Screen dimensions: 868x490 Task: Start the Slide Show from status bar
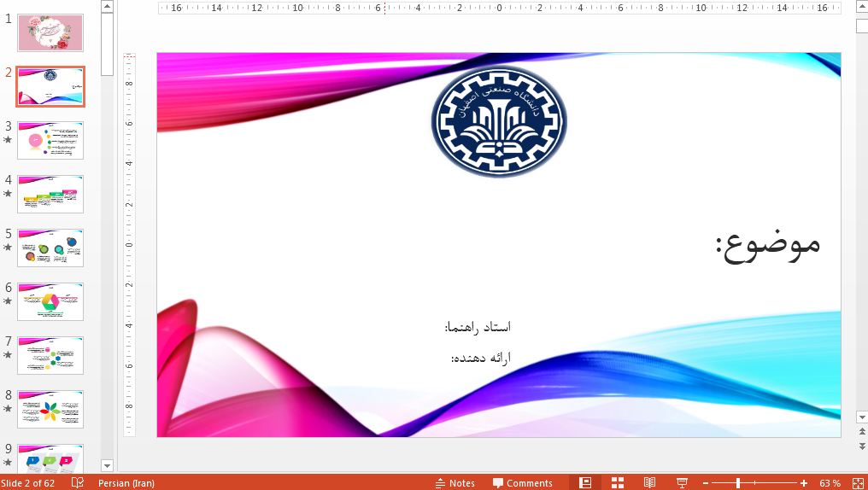(x=682, y=483)
